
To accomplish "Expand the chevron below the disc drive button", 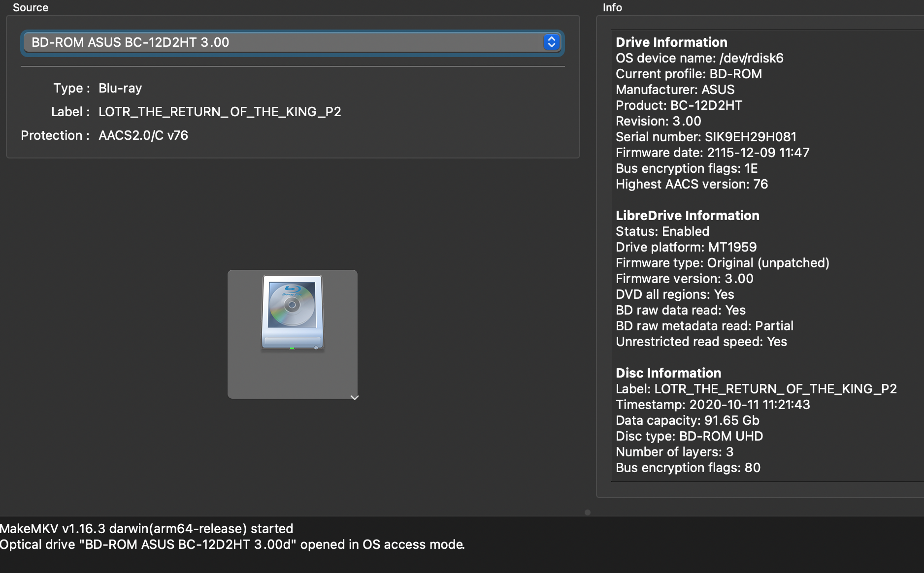I will [x=354, y=397].
